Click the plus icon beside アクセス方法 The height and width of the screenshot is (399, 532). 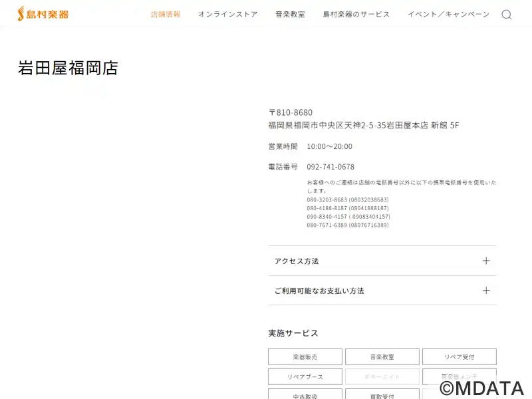click(486, 261)
